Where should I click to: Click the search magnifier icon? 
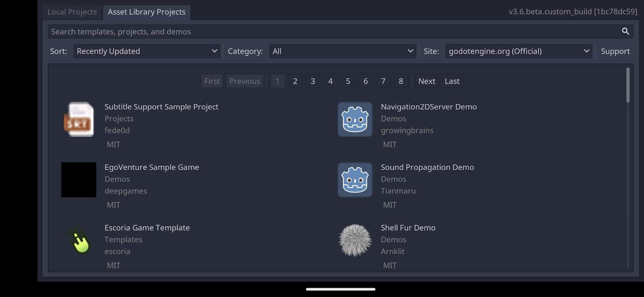tap(625, 31)
